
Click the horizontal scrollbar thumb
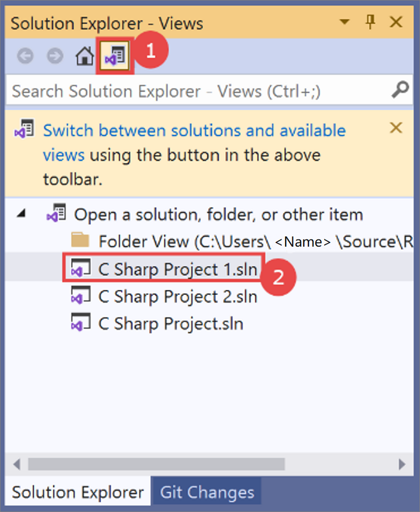coord(156,464)
